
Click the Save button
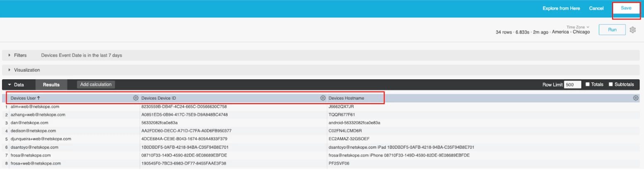[626, 8]
